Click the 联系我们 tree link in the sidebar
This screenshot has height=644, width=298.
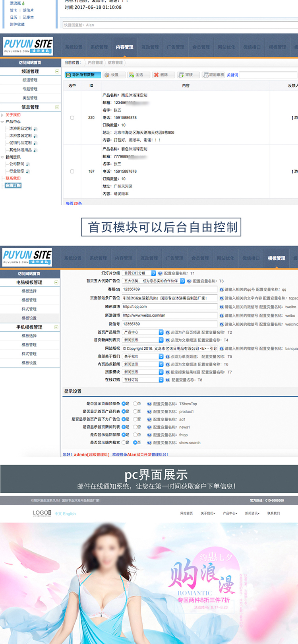pyautogui.click(x=13, y=178)
